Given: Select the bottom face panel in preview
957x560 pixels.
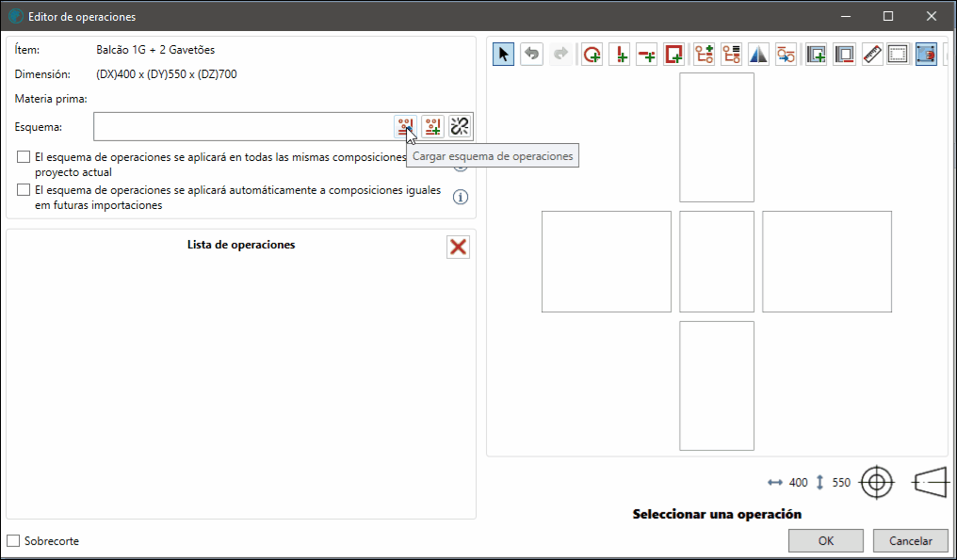Looking at the screenshot, I should point(717,386).
